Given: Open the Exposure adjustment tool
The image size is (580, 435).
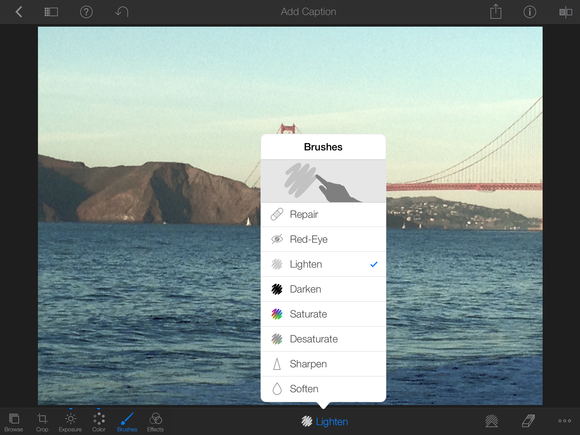Looking at the screenshot, I should pos(70,422).
